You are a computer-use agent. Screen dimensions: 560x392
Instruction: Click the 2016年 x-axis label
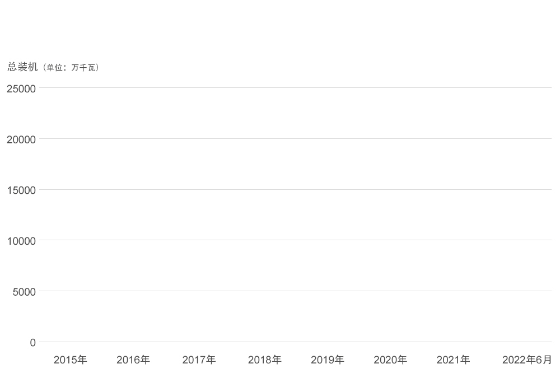[133, 360]
